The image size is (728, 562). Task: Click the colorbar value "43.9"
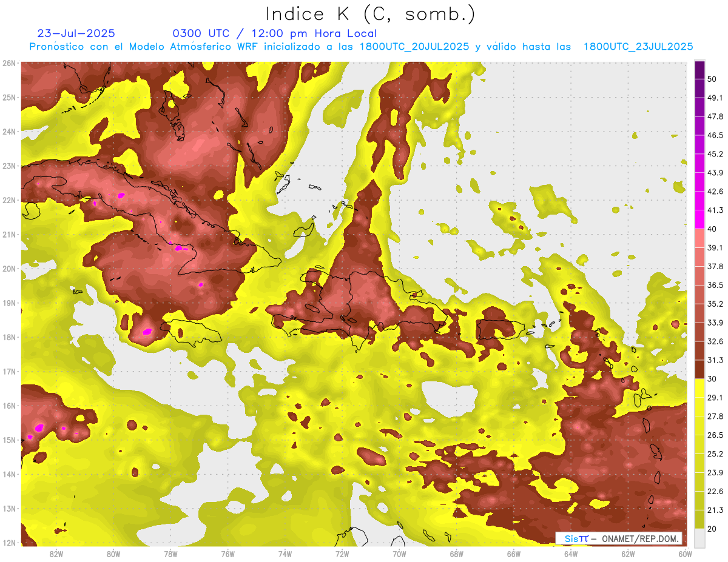coord(715,173)
